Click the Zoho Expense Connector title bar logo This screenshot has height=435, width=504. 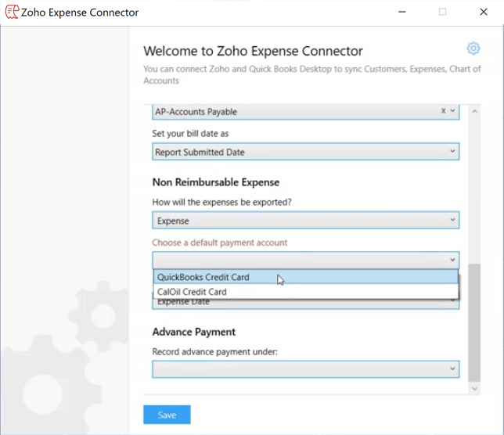(x=12, y=13)
